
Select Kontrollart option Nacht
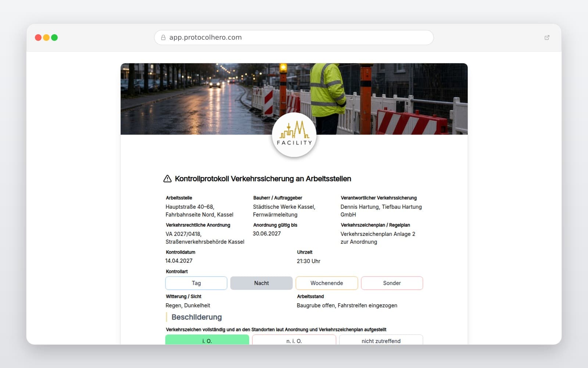coord(261,283)
